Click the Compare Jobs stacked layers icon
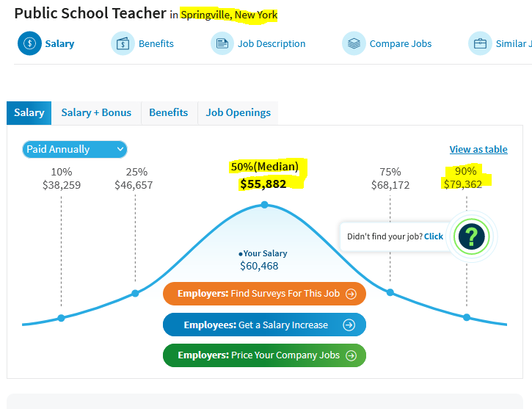The image size is (532, 409). click(x=354, y=43)
